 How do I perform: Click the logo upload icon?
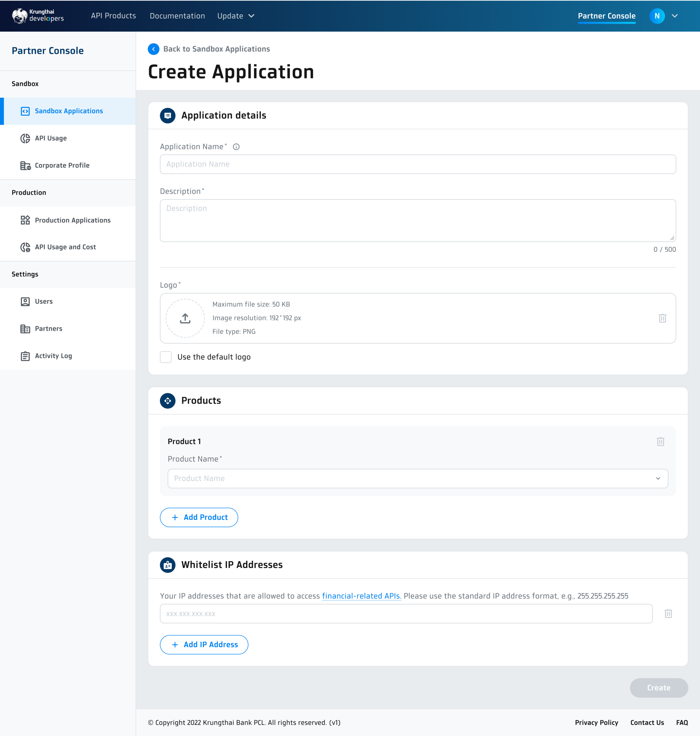click(185, 318)
